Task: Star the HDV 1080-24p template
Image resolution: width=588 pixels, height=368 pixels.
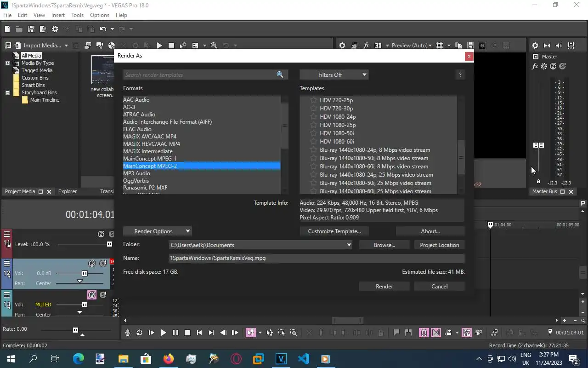Action: coord(313,116)
